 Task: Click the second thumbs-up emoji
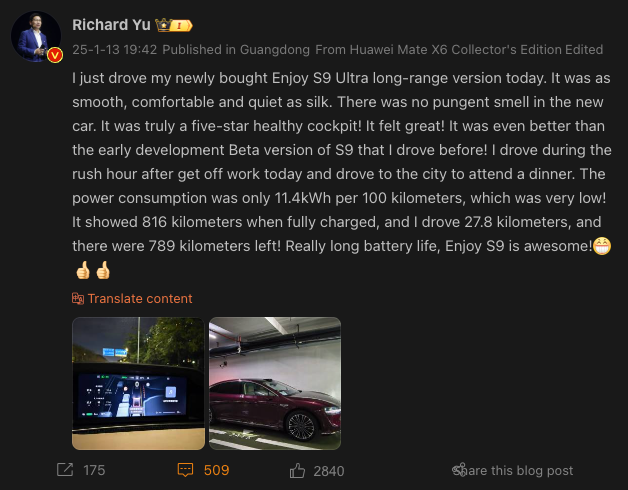(103, 270)
